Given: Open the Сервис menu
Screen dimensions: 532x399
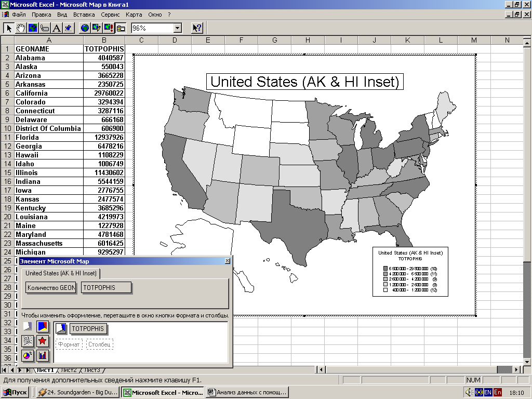Looking at the screenshot, I should (x=110, y=15).
